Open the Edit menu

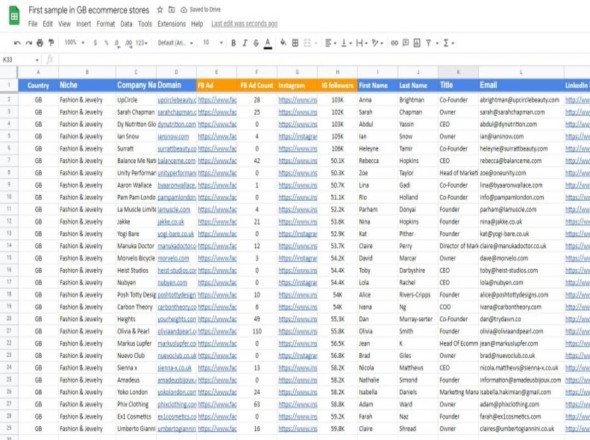[x=47, y=24]
